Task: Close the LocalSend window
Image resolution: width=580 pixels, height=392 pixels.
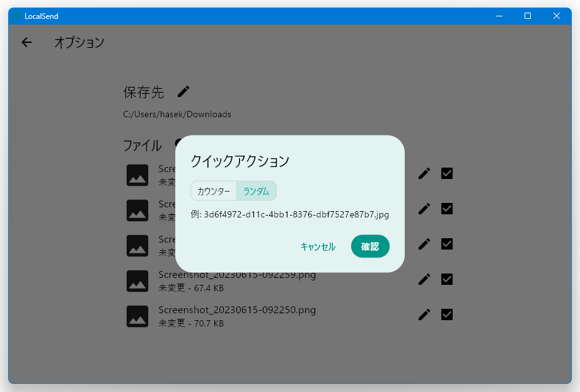Action: (x=556, y=16)
